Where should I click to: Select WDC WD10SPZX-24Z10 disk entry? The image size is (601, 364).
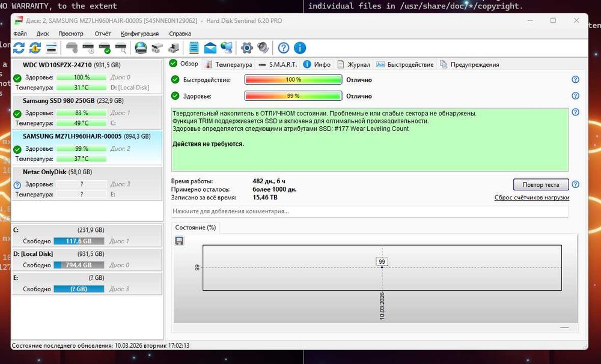[x=87, y=76]
